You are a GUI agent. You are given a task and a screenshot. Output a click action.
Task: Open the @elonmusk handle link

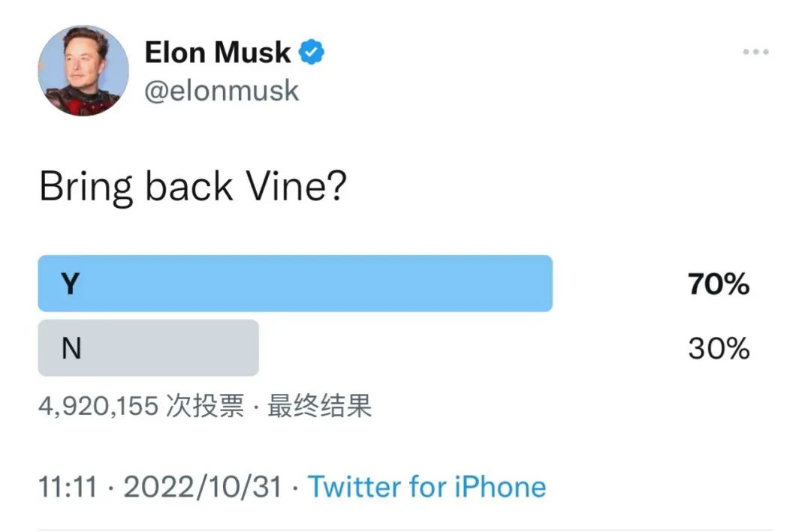click(x=222, y=91)
